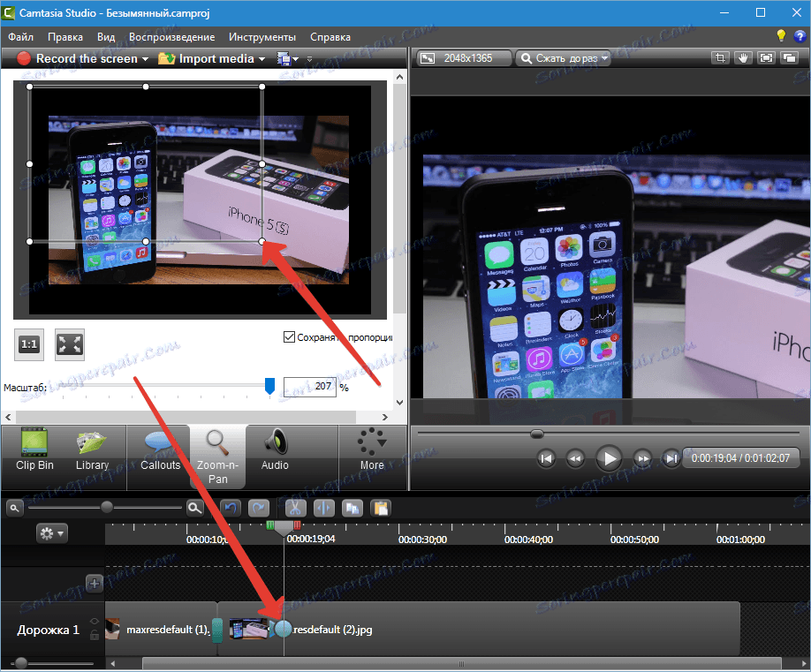Click the preview playback seek handle
Screen dimensions: 811x672
(537, 434)
